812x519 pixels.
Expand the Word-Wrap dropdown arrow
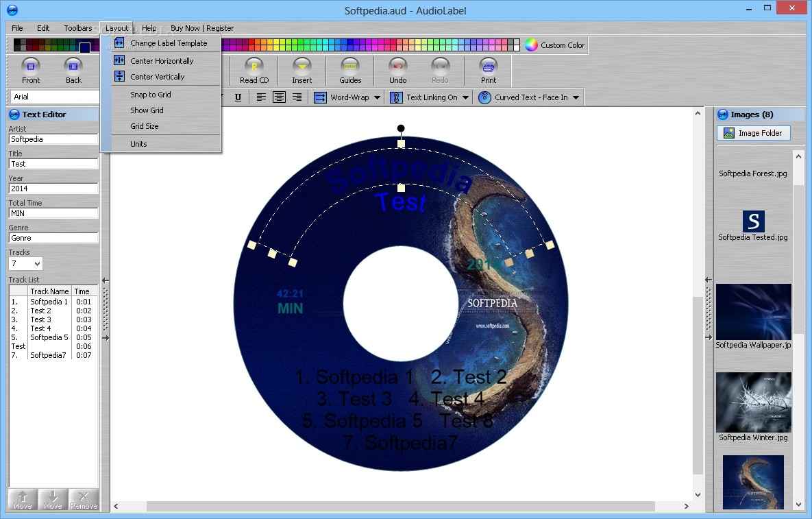(377, 97)
